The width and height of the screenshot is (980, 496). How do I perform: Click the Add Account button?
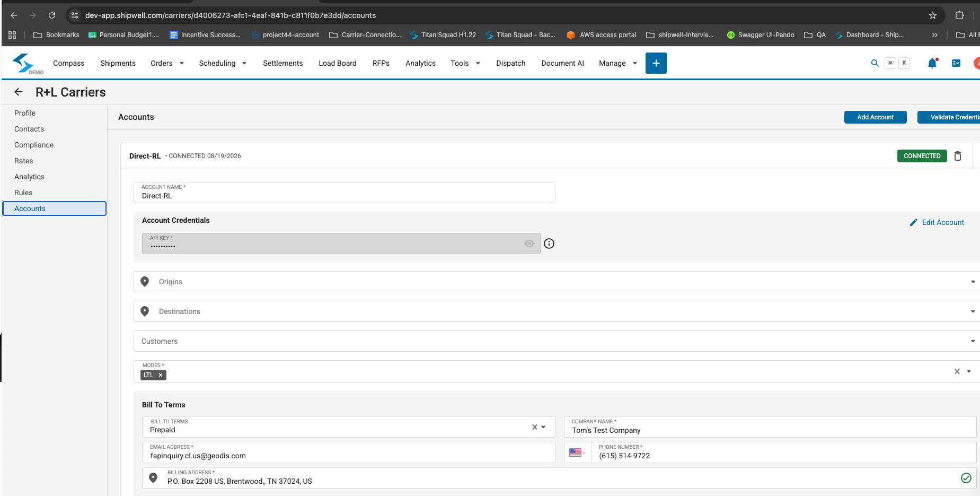pyautogui.click(x=875, y=117)
